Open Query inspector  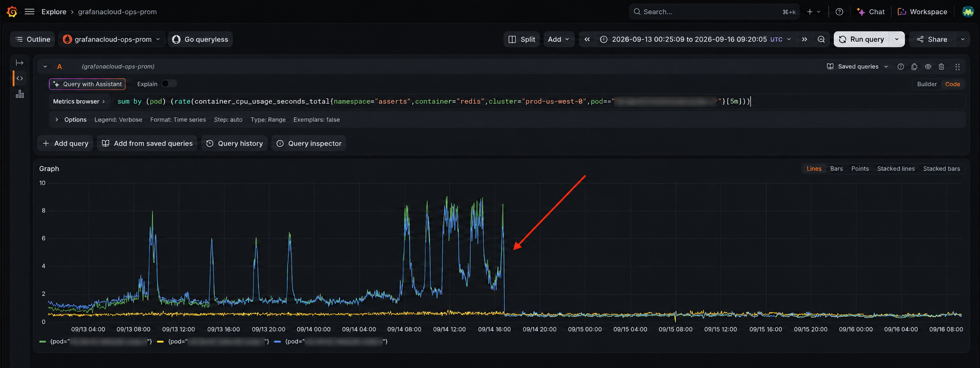(308, 143)
